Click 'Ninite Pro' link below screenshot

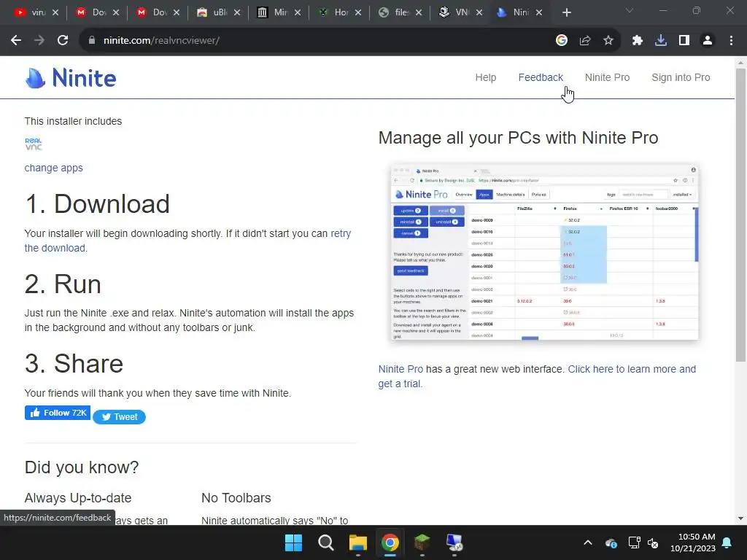[400, 369]
